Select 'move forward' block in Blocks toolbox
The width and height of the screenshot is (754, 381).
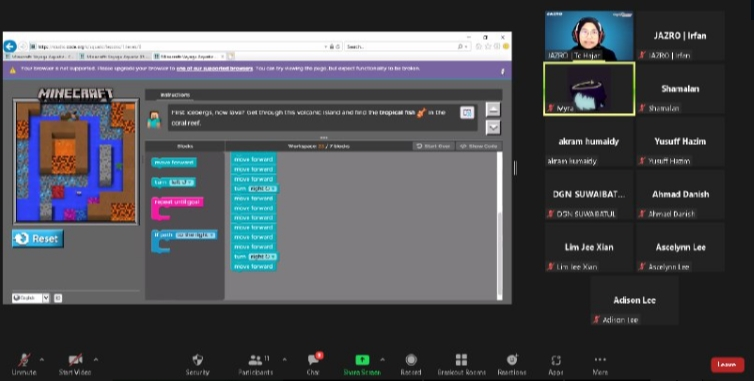(x=174, y=163)
